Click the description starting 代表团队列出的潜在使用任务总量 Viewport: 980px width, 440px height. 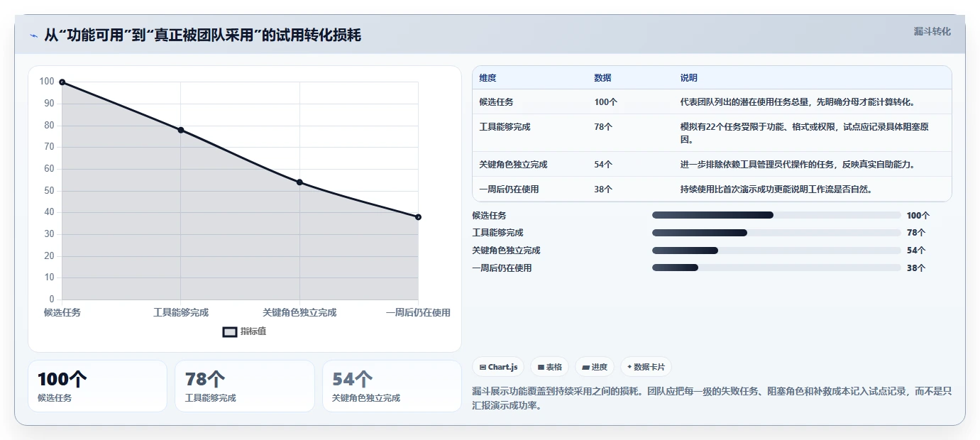click(798, 102)
